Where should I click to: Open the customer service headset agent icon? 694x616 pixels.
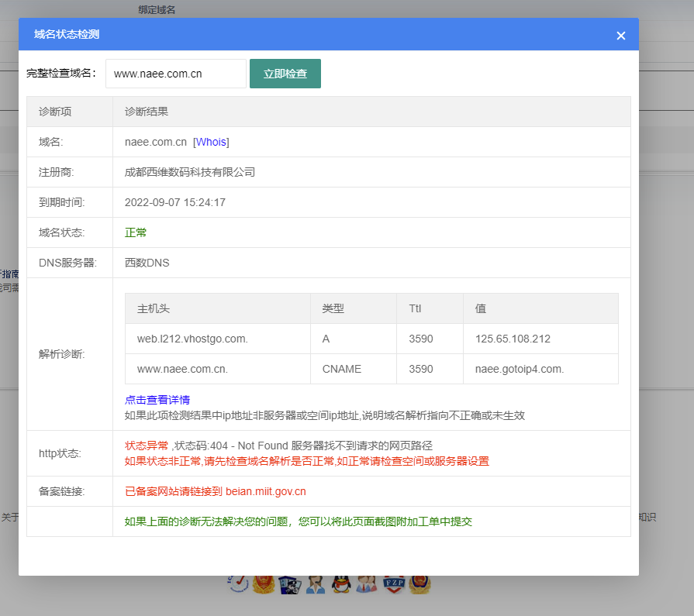[315, 584]
